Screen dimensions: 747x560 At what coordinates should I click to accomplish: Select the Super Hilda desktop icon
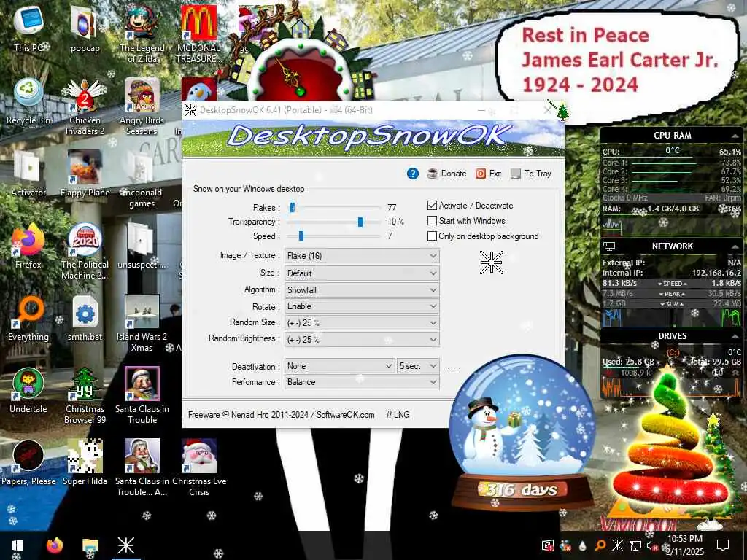85,463
